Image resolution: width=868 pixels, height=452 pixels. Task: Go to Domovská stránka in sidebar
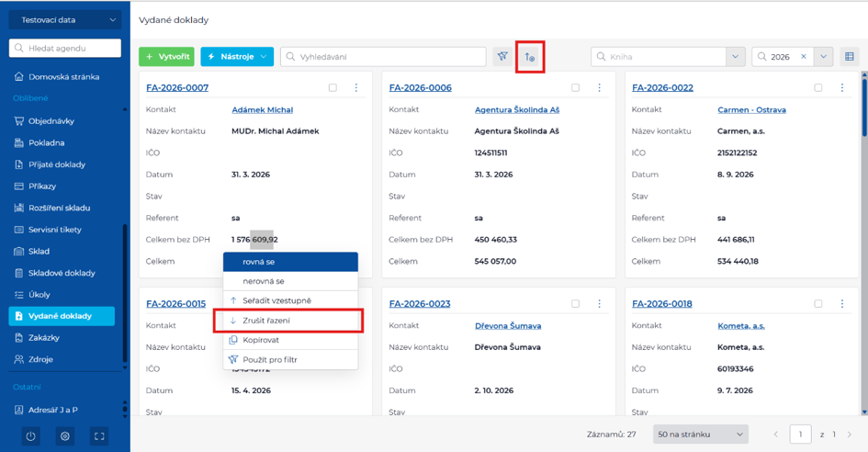point(57,77)
